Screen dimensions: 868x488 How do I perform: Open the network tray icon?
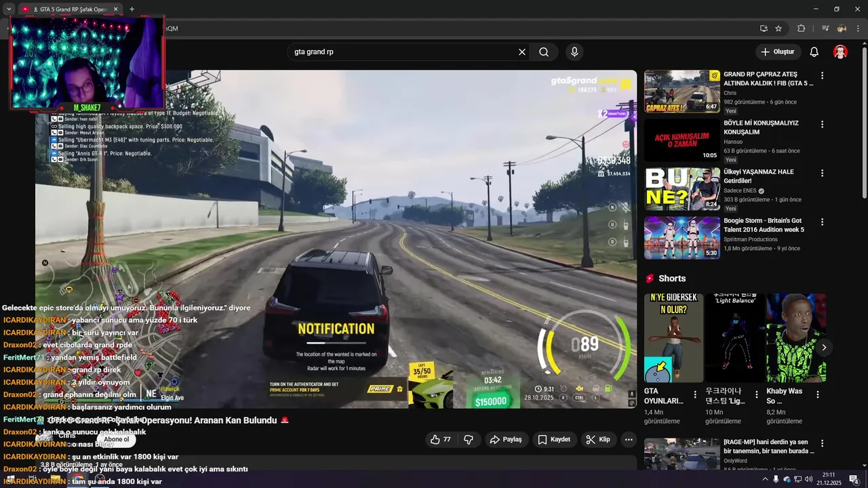click(x=797, y=479)
